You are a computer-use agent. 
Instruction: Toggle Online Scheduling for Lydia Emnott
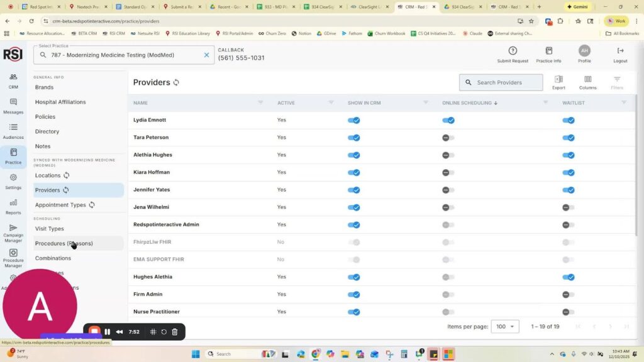click(448, 120)
